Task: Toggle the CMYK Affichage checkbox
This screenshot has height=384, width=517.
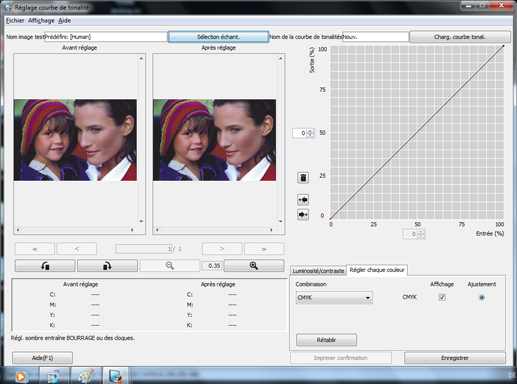Action: pos(442,297)
